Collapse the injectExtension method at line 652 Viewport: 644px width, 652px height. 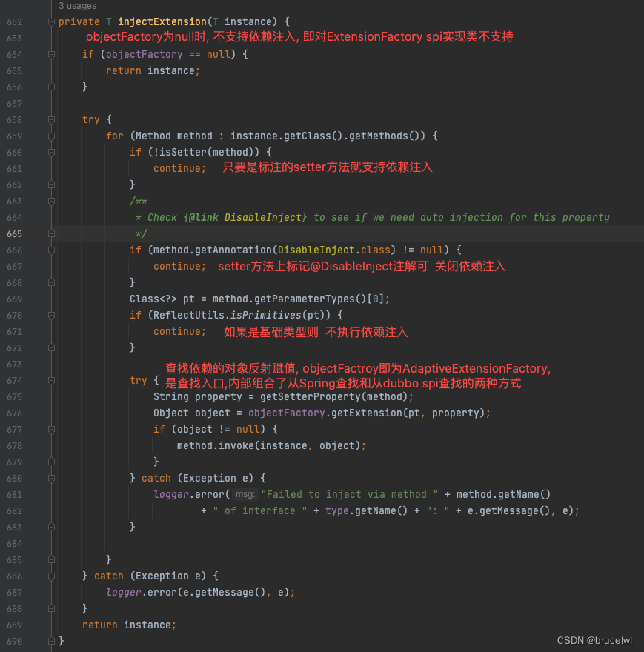click(x=51, y=22)
